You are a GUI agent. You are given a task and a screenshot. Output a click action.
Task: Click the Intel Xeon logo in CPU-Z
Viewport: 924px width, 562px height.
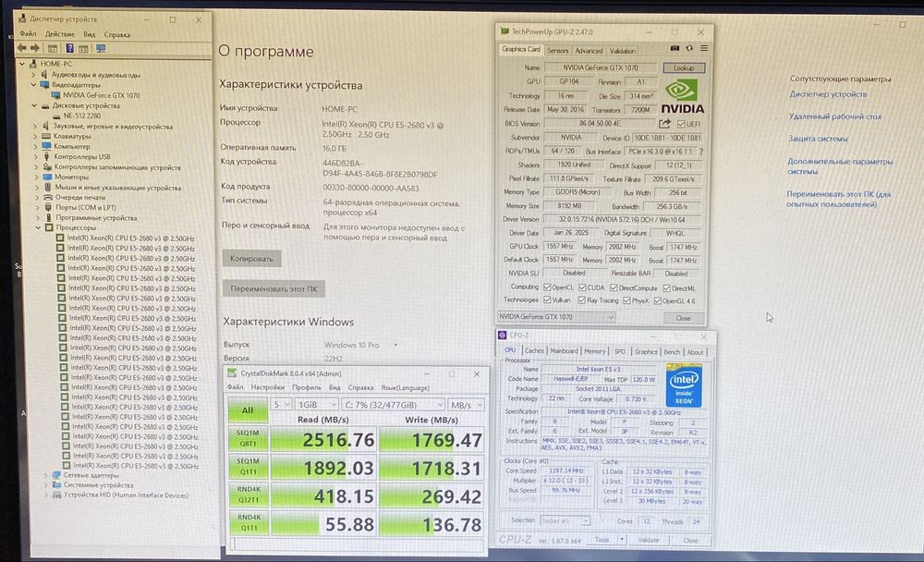(x=684, y=385)
